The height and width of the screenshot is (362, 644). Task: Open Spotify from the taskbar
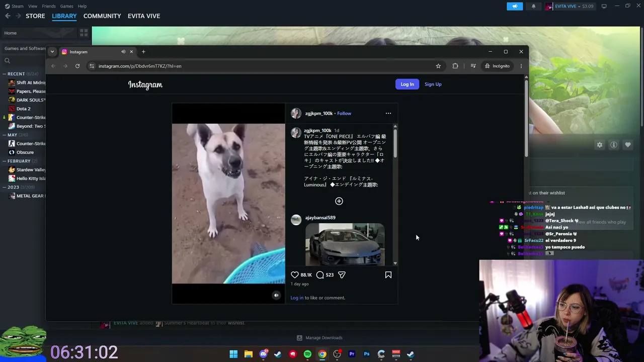pos(307,354)
